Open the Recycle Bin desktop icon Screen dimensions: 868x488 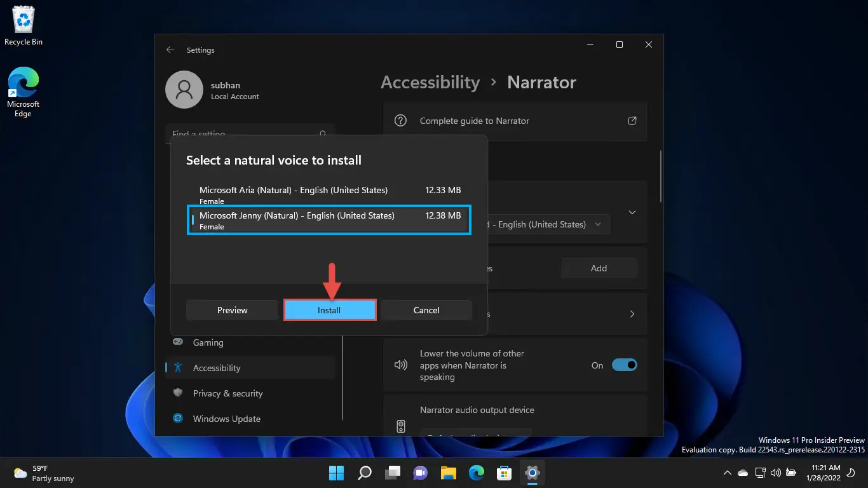point(24,25)
